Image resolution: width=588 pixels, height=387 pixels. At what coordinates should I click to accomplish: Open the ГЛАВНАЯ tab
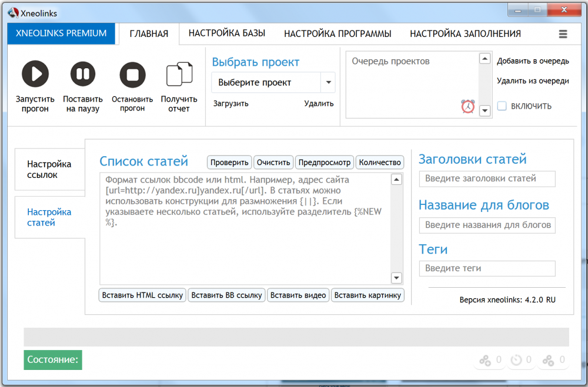pos(149,33)
